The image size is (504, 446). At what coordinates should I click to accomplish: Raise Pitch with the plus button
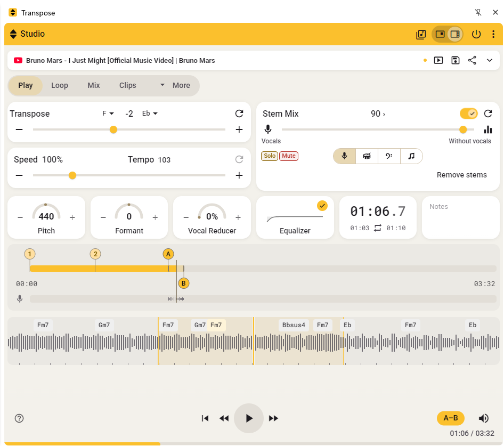click(x=72, y=217)
